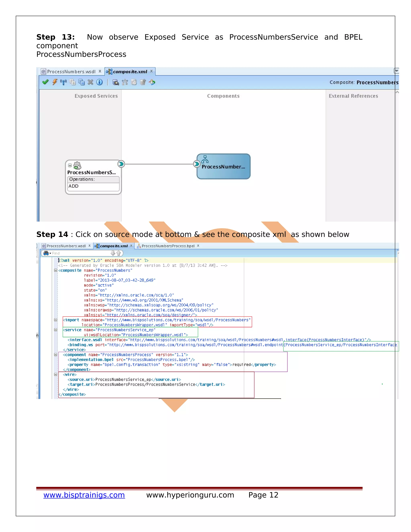Click the BPEL component input arrow connector

pos(197,164)
